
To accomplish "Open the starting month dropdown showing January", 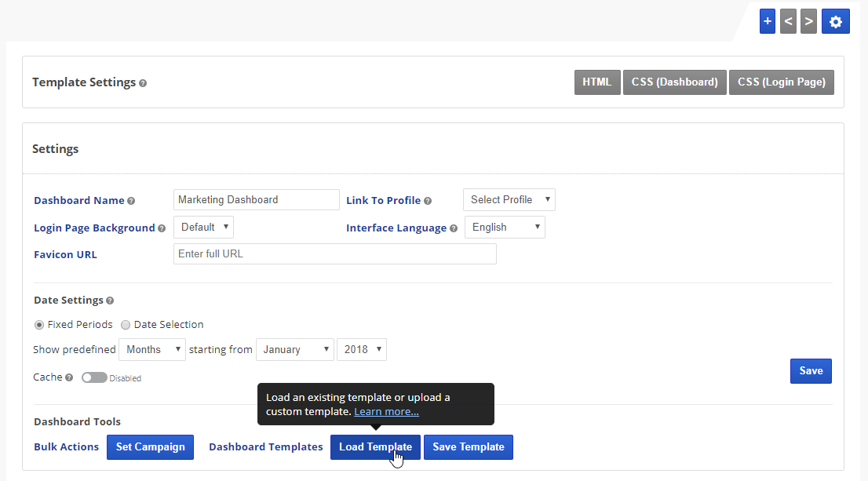I will tap(294, 350).
